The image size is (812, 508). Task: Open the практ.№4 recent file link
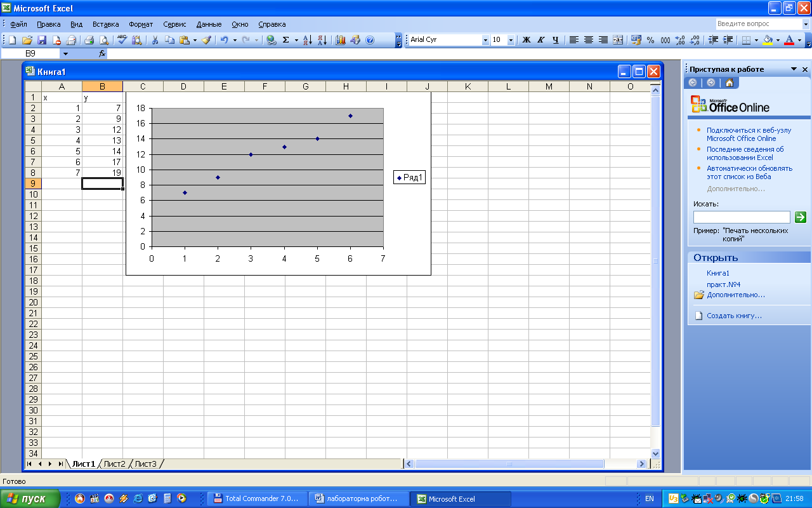(x=723, y=284)
